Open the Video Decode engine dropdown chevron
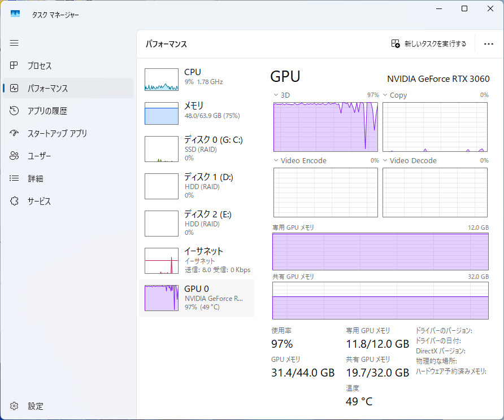Screen dimensions: 504x420 coord(385,160)
